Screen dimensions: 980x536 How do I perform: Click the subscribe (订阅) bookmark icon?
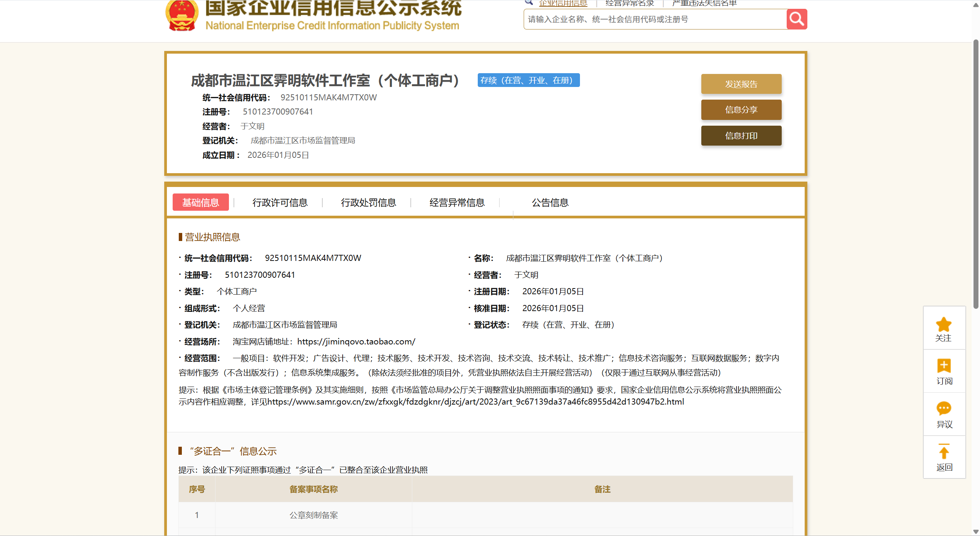click(x=944, y=366)
